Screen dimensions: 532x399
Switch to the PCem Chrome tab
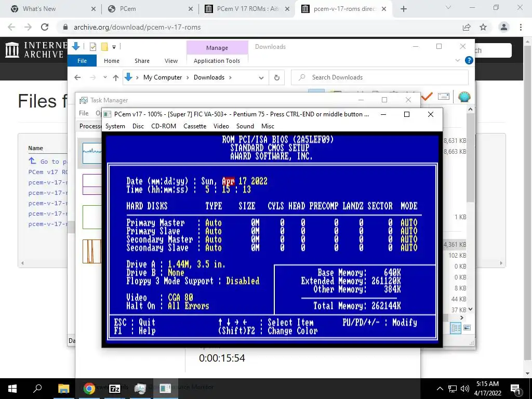(150, 9)
